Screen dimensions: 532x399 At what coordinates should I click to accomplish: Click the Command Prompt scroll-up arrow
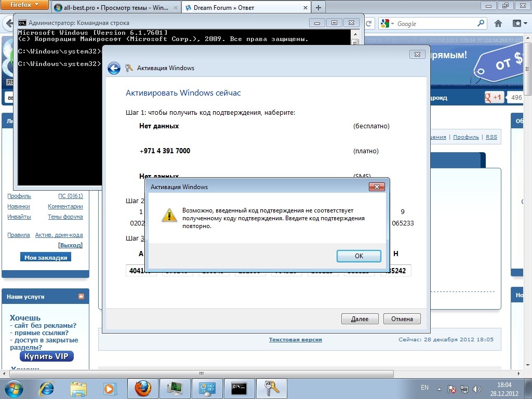click(355, 34)
